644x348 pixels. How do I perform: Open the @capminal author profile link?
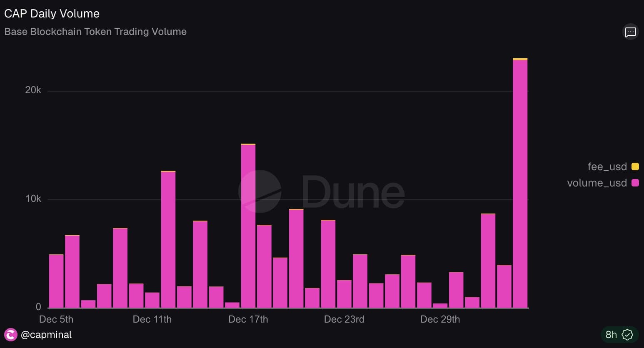tap(46, 335)
